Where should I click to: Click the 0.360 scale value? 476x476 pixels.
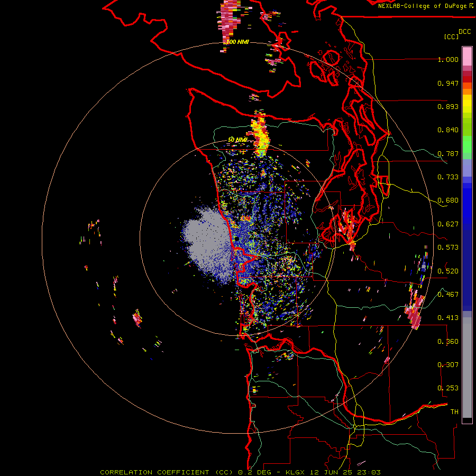pos(448,342)
